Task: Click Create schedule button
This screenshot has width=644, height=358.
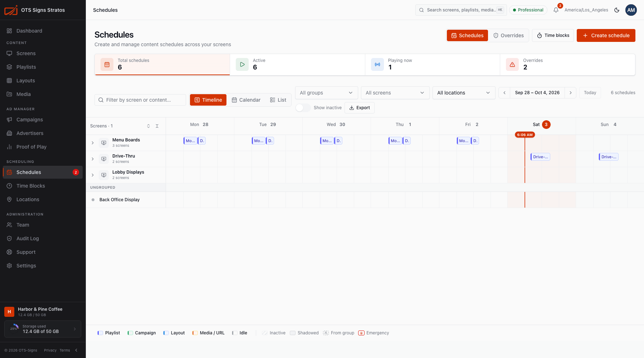Action: pyautogui.click(x=606, y=35)
